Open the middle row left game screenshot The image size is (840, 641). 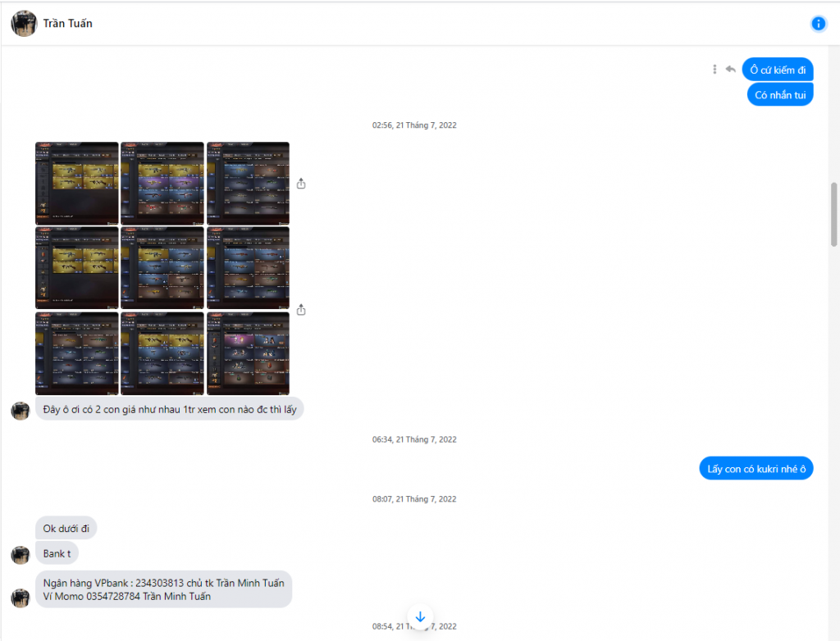76,268
